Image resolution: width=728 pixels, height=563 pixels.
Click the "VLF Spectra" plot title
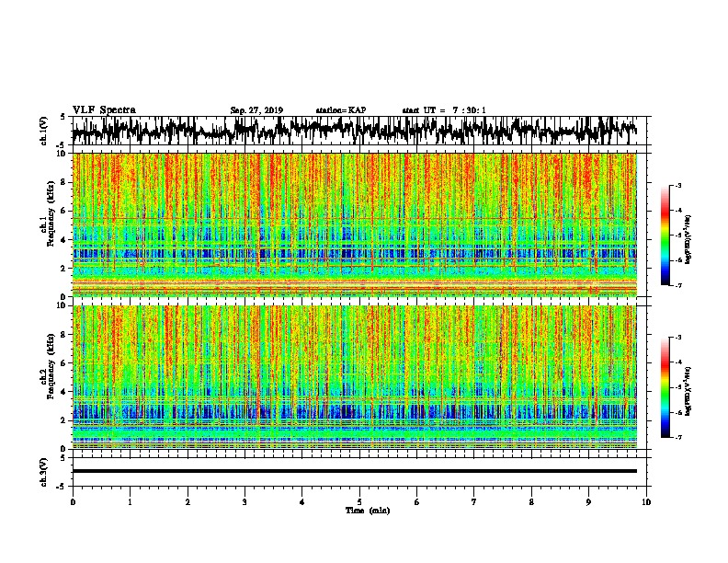[x=104, y=110]
